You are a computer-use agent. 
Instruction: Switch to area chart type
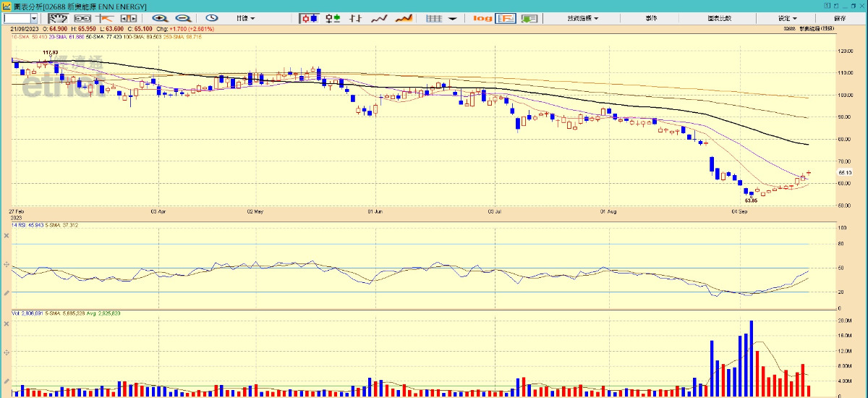coord(404,18)
